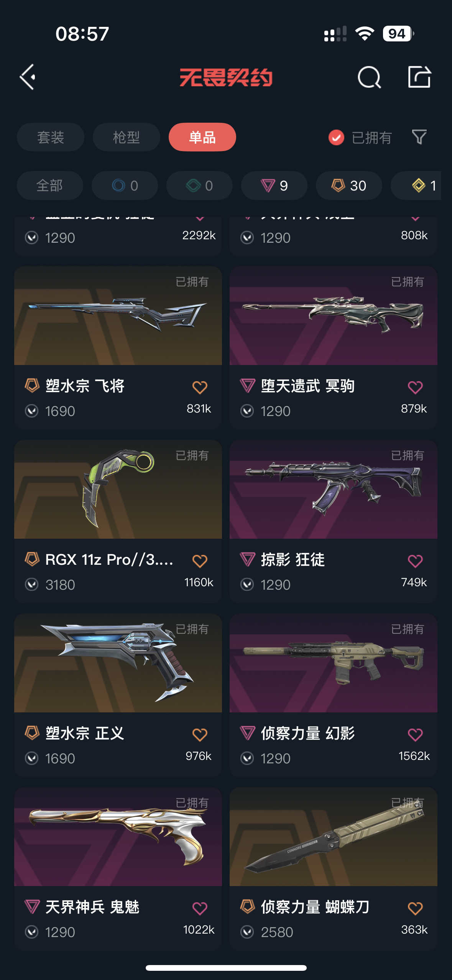The height and width of the screenshot is (980, 452).
Task: Open the filter funnel icon
Action: [419, 137]
